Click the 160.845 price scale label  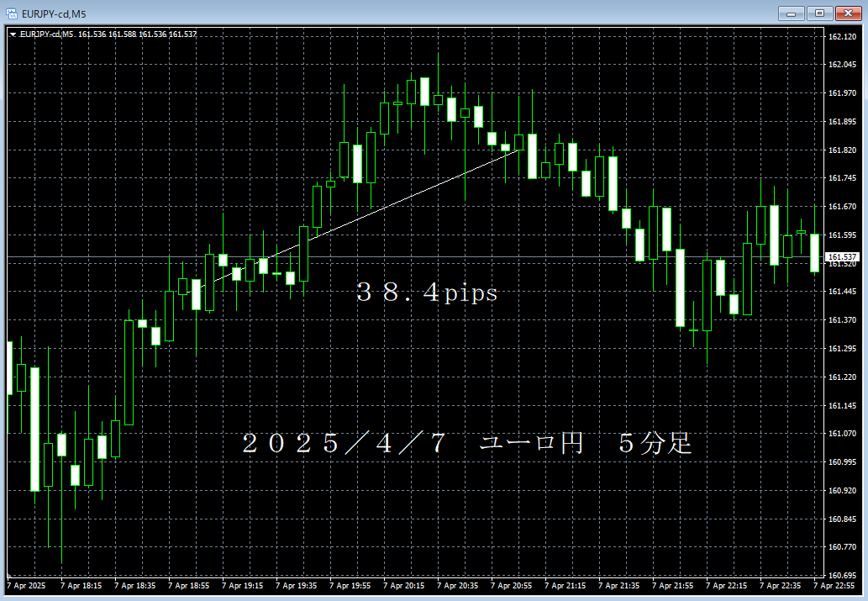(x=842, y=519)
